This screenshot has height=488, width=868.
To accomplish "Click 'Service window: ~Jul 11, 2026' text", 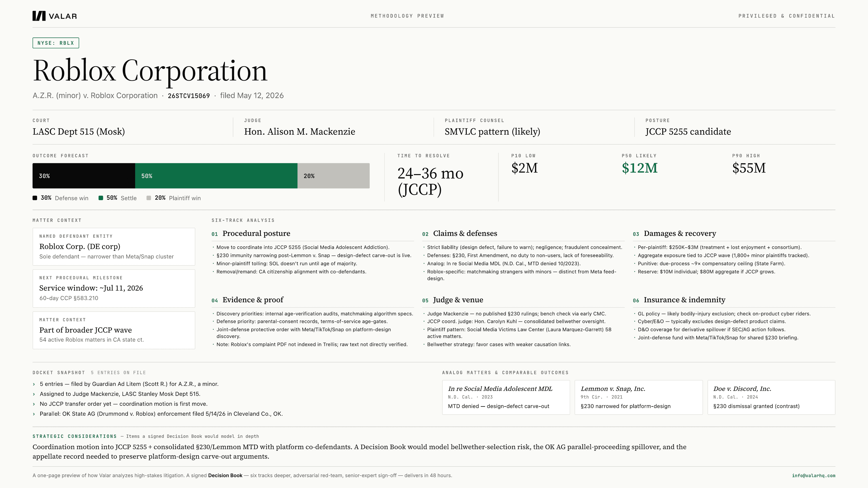I will tap(91, 288).
